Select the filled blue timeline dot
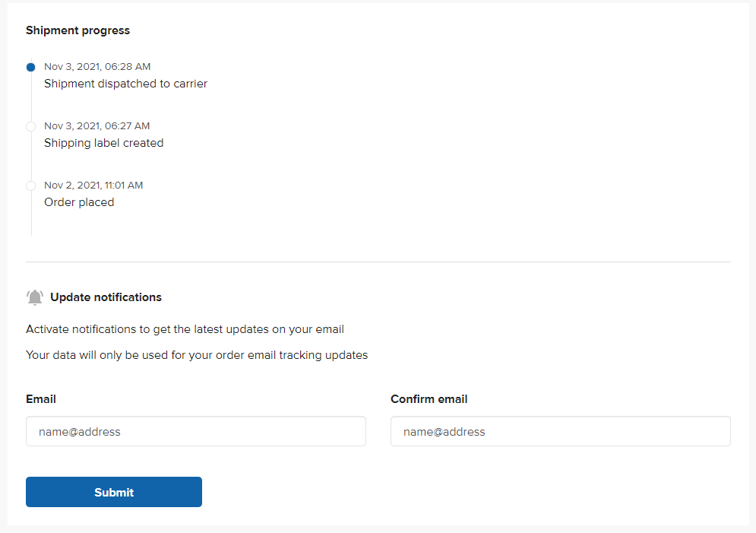The height and width of the screenshot is (533, 756). click(x=30, y=67)
